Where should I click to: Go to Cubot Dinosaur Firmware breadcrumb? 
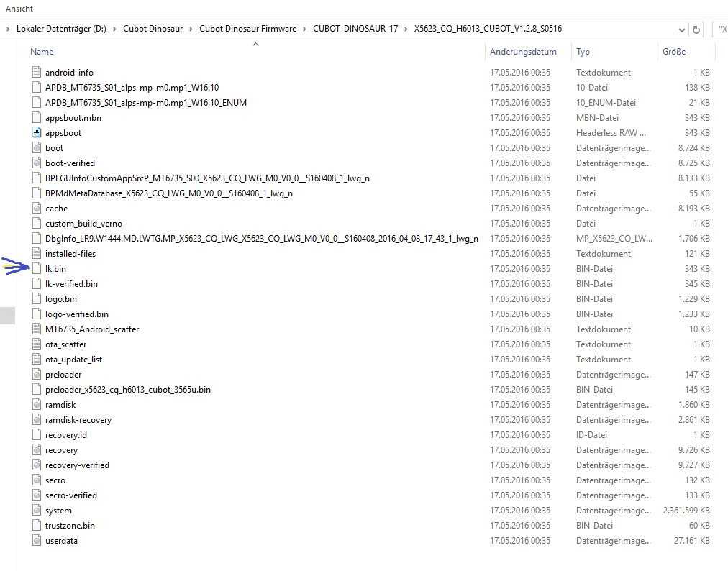coord(248,29)
